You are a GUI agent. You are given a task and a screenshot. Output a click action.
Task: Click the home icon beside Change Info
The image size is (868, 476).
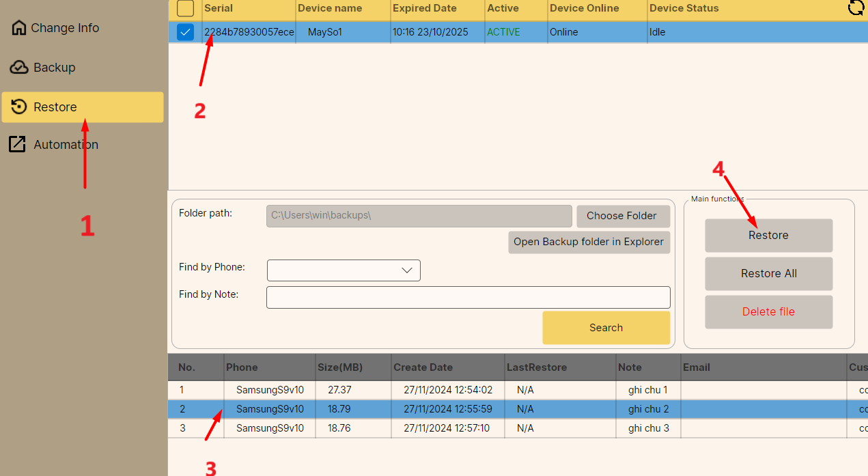click(19, 28)
